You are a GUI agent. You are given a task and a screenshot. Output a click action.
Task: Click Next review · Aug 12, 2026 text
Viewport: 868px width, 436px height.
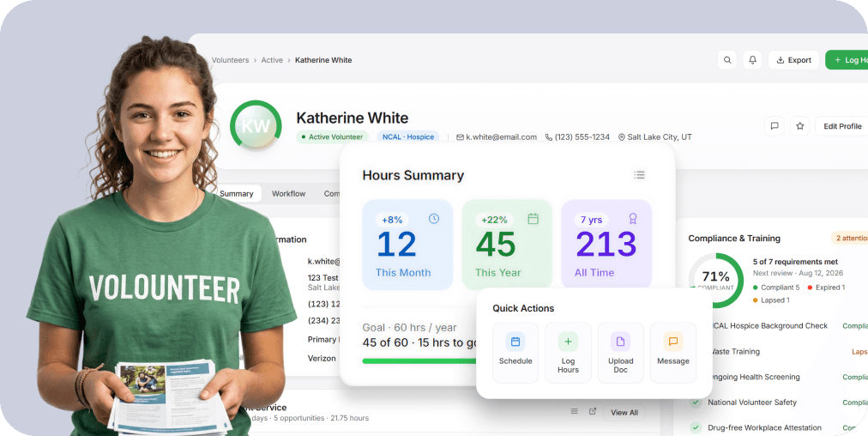click(796, 274)
